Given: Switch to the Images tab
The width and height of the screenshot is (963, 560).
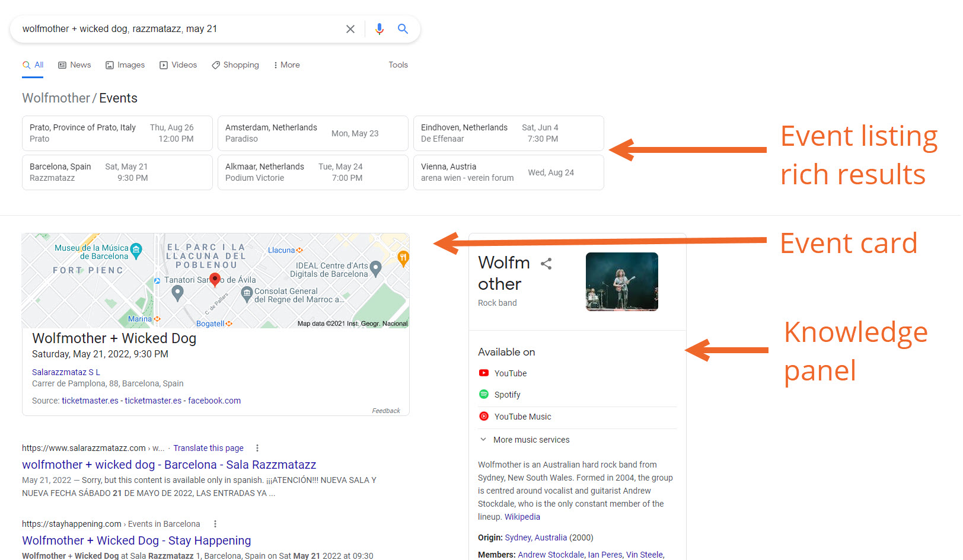Looking at the screenshot, I should (125, 65).
